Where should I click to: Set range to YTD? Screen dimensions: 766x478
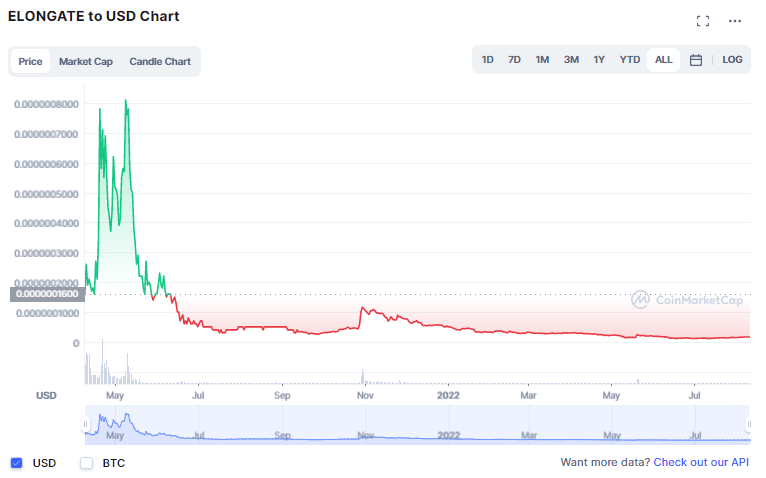(629, 60)
